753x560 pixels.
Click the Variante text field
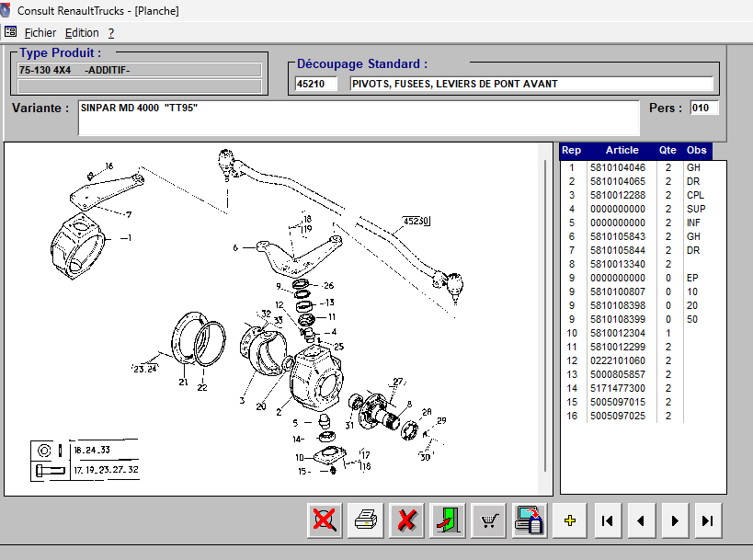(x=359, y=118)
